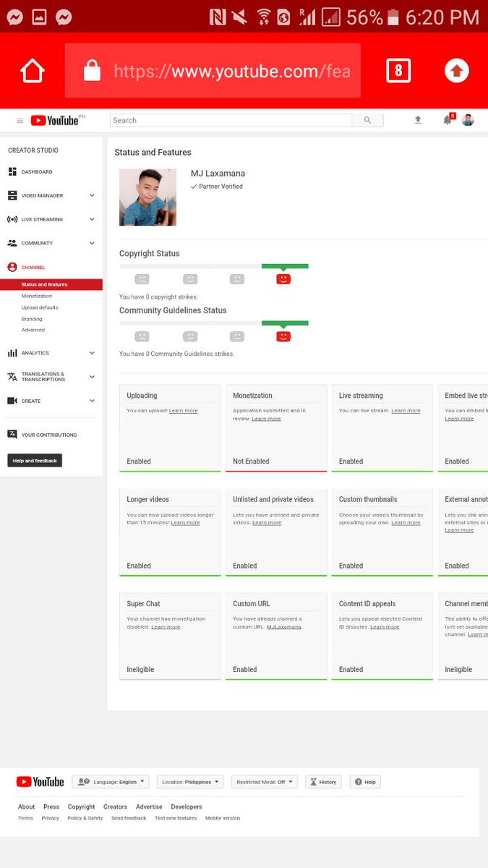
Task: Open Upload defaults under Channel
Action: tap(40, 307)
